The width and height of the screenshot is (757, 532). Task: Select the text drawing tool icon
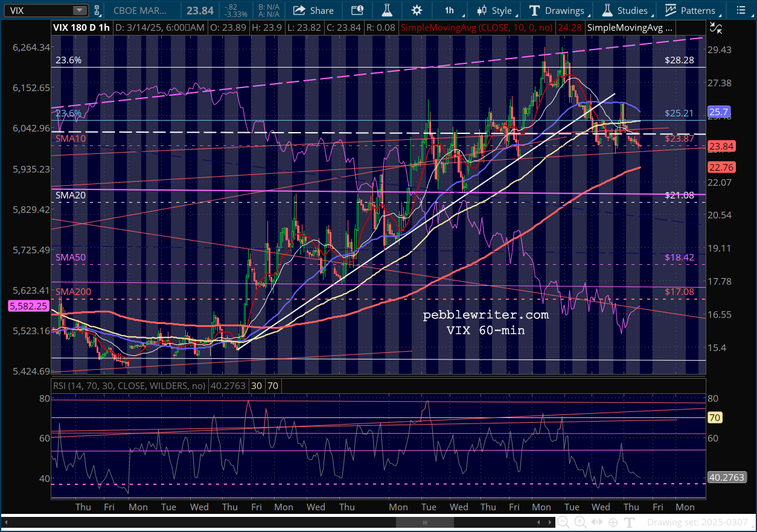click(630, 522)
